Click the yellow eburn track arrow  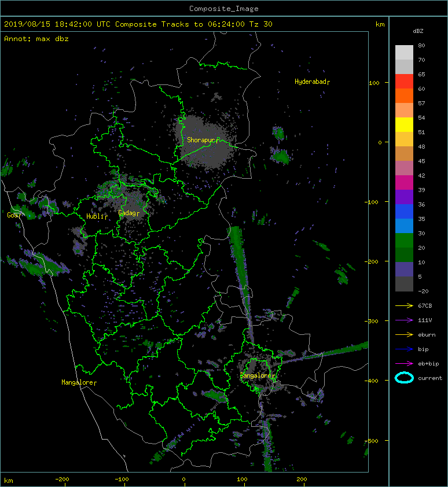(x=404, y=335)
